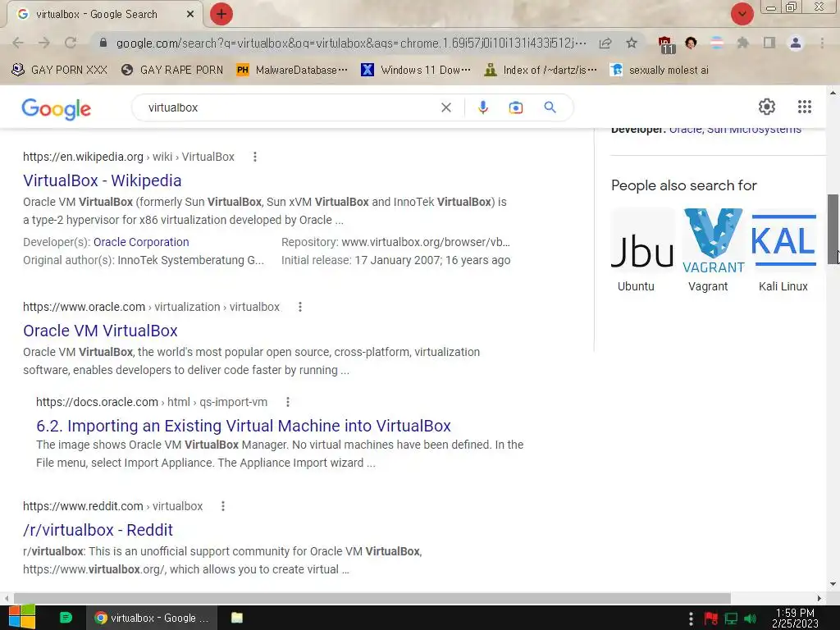Go forward to the next page

[44, 43]
